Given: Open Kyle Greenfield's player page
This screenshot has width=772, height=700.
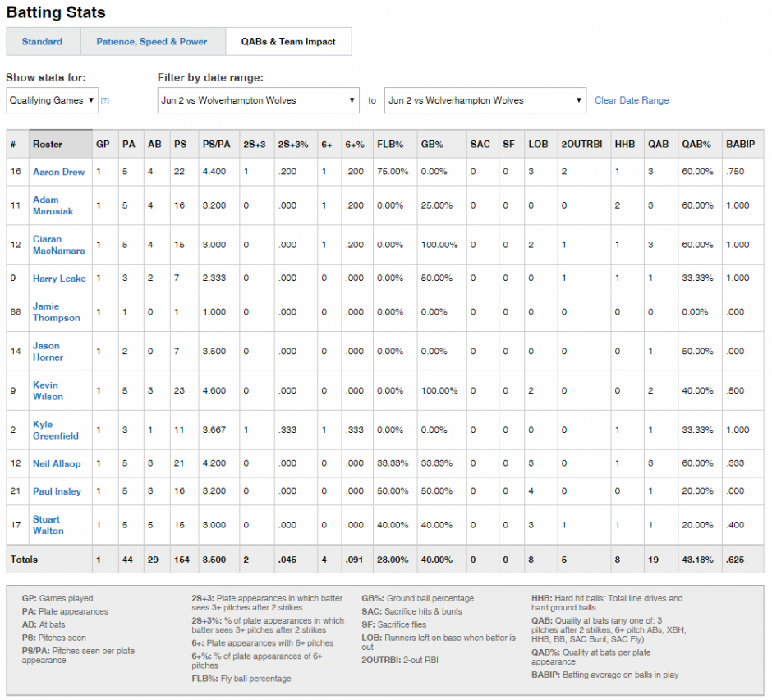Looking at the screenshot, I should tap(56, 430).
